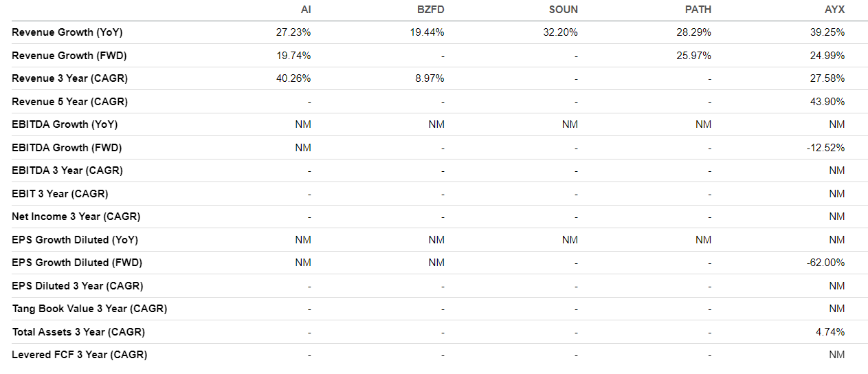This screenshot has height=374, width=868.
Task: Click Tang Book Value 3 Year (CAGR) label
Action: [x=89, y=309]
